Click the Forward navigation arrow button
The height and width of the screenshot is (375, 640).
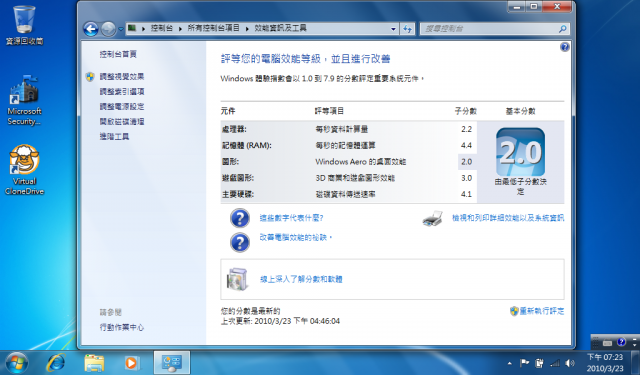click(108, 29)
